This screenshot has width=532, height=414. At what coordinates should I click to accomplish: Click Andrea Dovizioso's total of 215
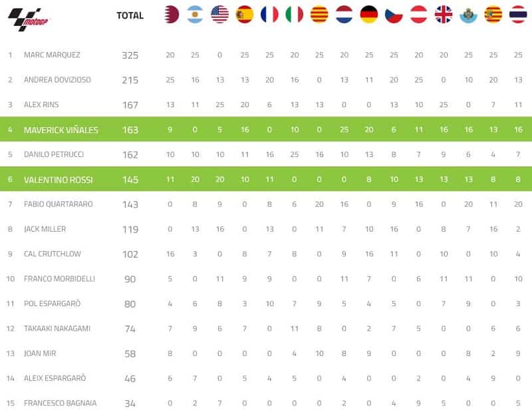[x=130, y=80]
